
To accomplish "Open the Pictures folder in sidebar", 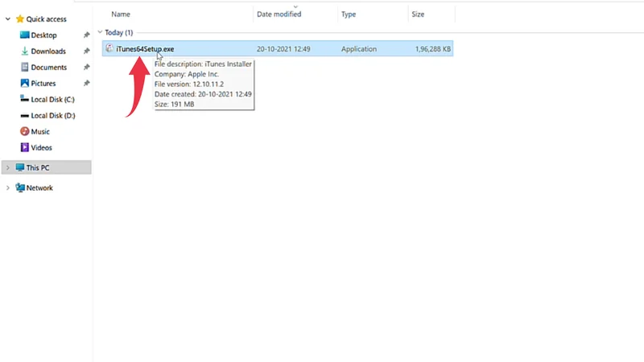I will click(x=43, y=84).
